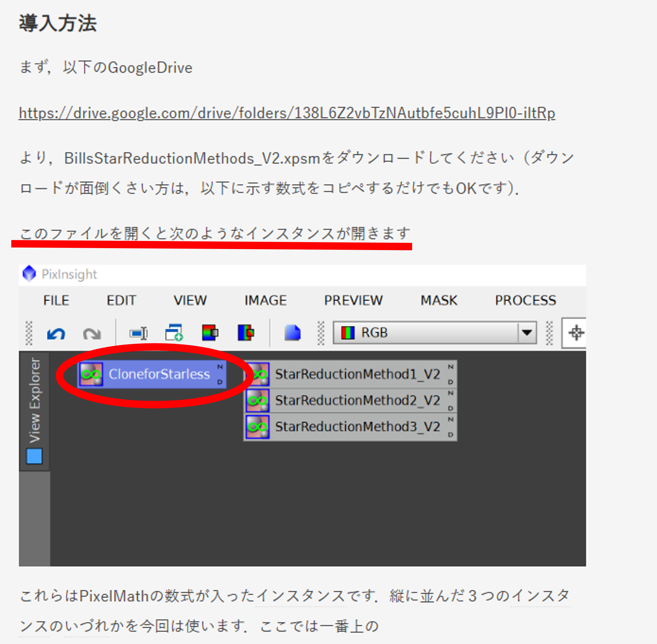Click the Undo arrow icon

(56, 333)
